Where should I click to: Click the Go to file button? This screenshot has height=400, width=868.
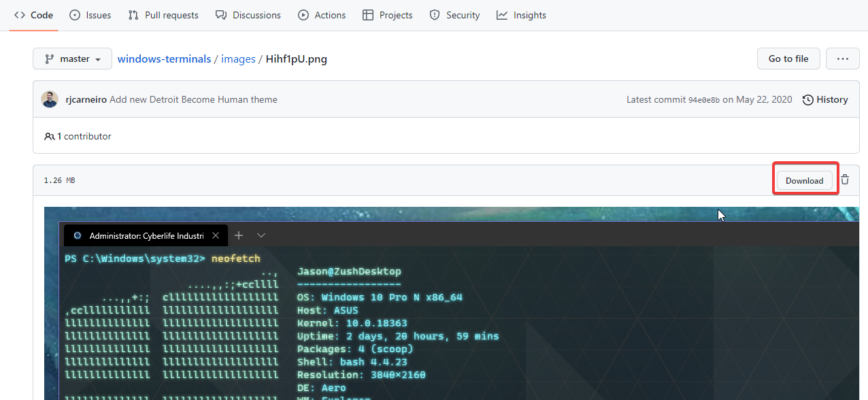(788, 59)
